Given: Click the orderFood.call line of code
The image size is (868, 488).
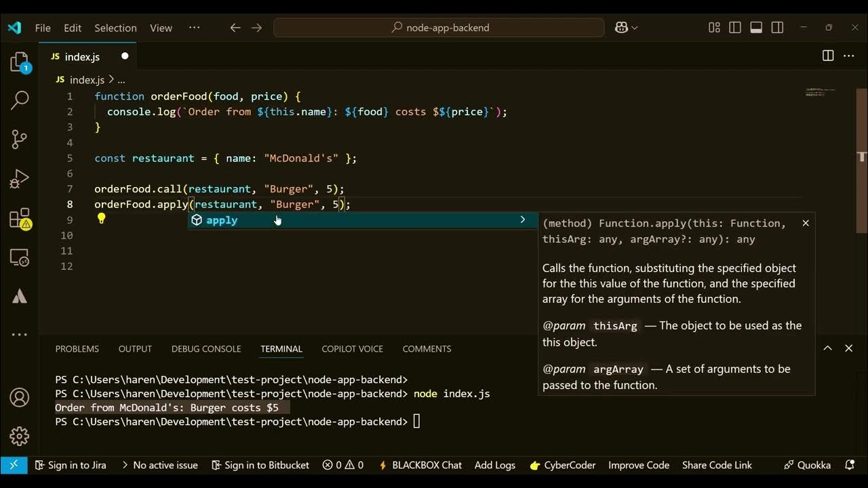Looking at the screenshot, I should click(219, 189).
